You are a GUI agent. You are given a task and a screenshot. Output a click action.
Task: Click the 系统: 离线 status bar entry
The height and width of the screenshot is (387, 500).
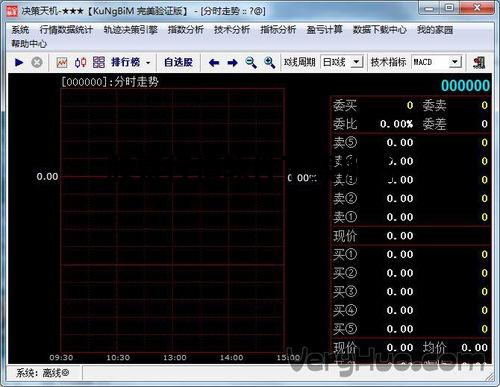pyautogui.click(x=43, y=373)
